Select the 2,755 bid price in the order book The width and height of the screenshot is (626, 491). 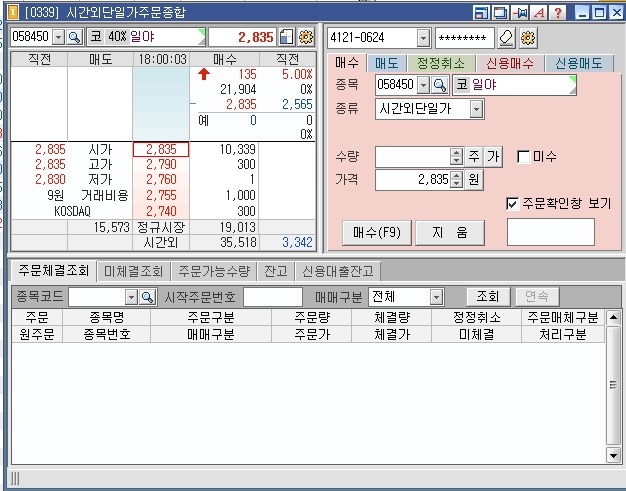point(161,195)
